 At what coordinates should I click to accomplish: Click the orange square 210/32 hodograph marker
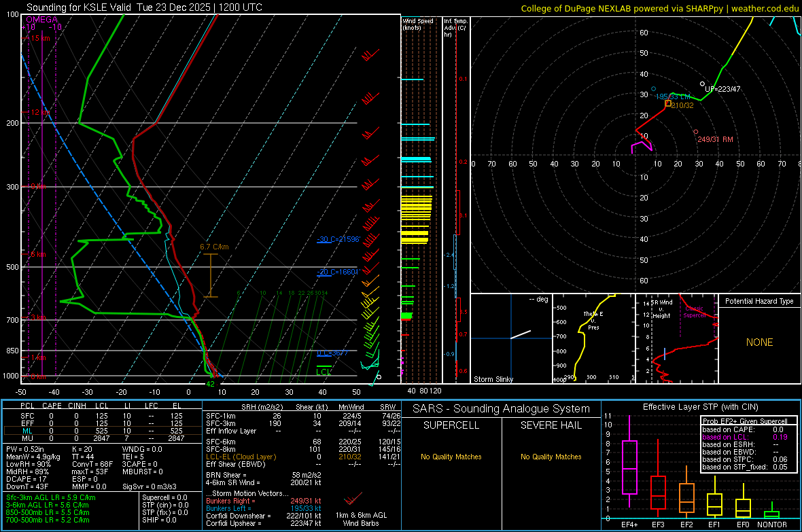[x=668, y=103]
